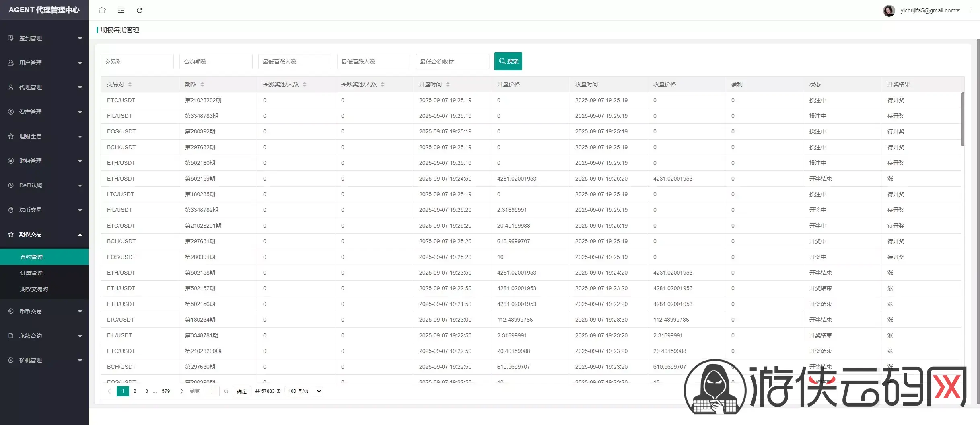
Task: Open the account email dropdown
Action: (x=930, y=10)
